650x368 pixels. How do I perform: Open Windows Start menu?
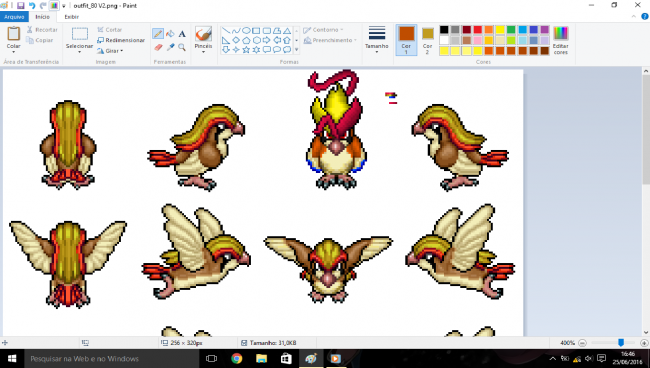12,358
